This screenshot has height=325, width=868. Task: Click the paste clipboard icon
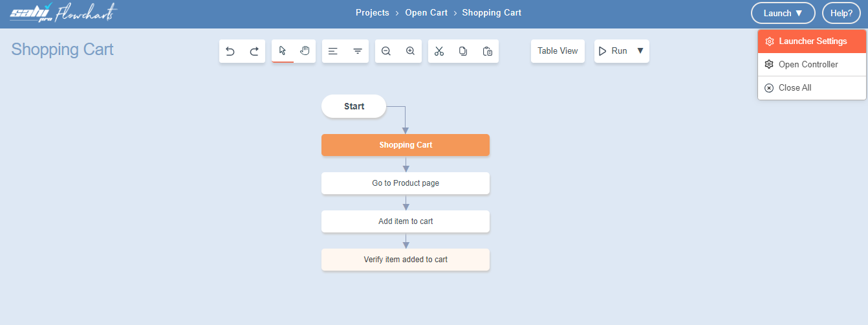(x=488, y=51)
